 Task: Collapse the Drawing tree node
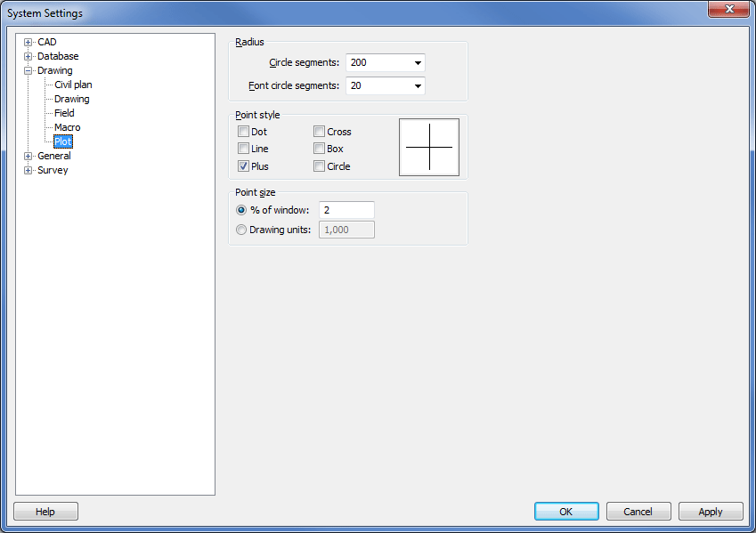click(28, 71)
